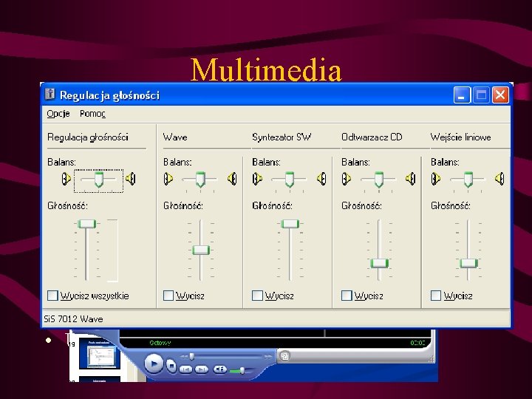Click the Wave balance slider thumb
The image size is (532, 399).
pos(200,180)
